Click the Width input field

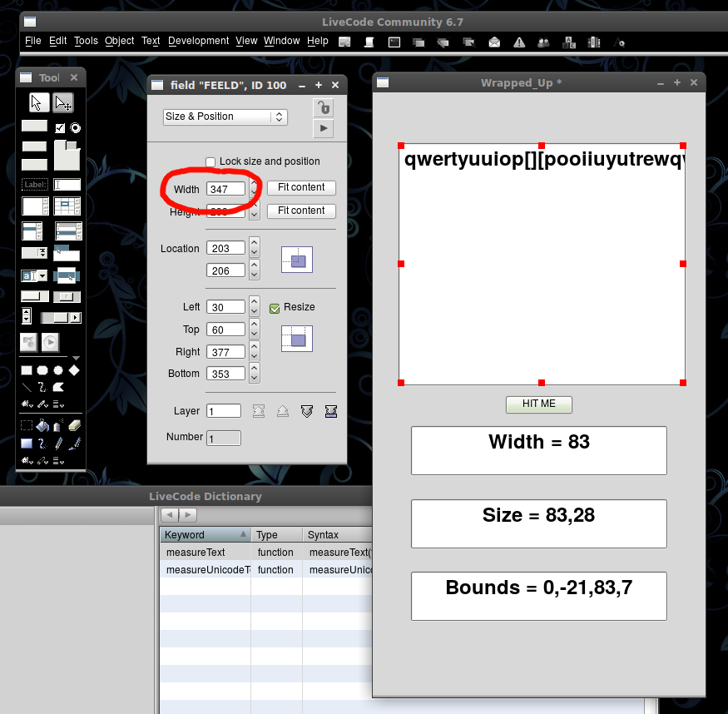(225, 190)
